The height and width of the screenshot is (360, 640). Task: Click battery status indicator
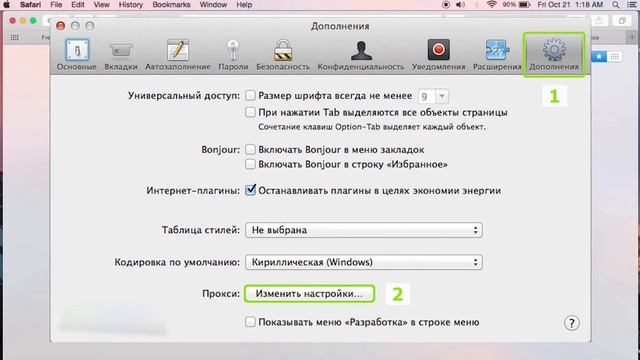tap(516, 5)
